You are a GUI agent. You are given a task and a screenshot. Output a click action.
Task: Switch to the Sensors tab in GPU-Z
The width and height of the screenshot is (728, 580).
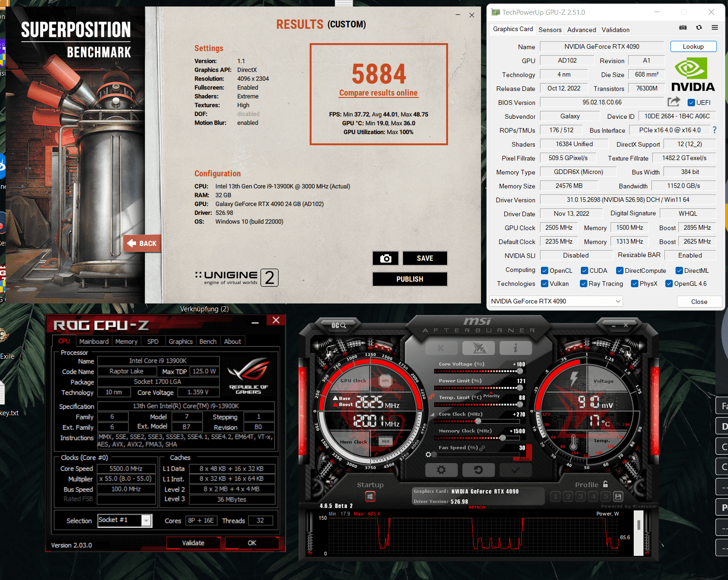(x=550, y=30)
